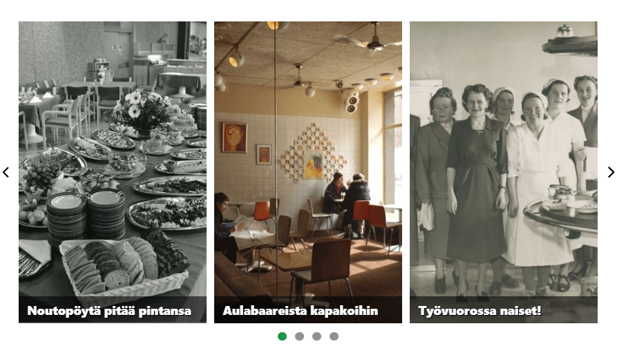The image size is (617, 364).
Task: Click the yellow artwork on tiled wall
Action: 313,164
